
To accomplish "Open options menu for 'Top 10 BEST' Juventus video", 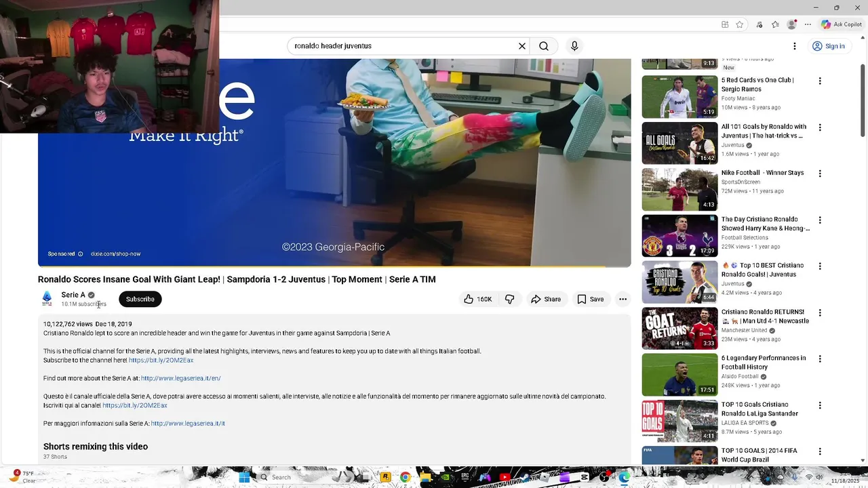I will [x=820, y=266].
